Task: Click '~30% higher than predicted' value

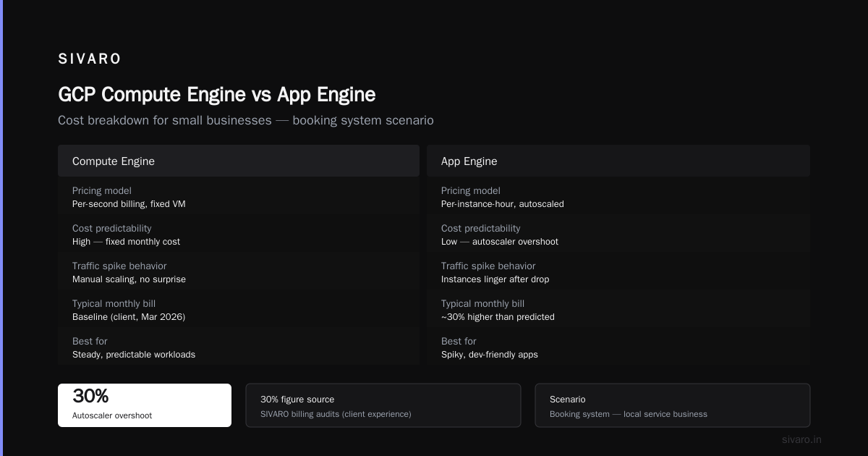Action: pos(498,317)
